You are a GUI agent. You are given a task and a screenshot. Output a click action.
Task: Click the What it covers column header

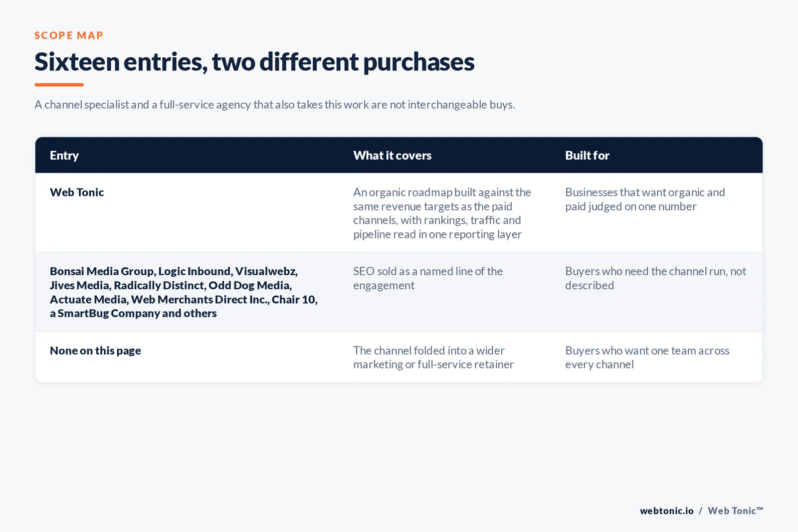coord(393,156)
